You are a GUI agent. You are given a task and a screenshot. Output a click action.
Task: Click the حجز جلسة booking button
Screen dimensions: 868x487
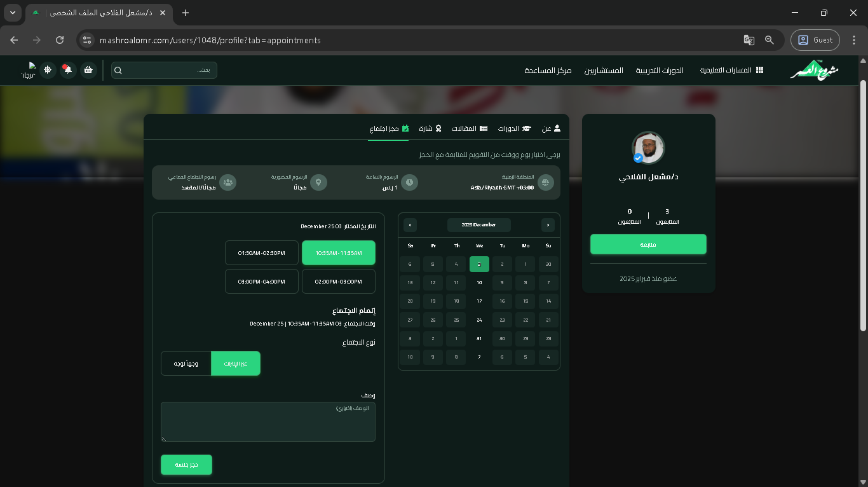point(186,465)
